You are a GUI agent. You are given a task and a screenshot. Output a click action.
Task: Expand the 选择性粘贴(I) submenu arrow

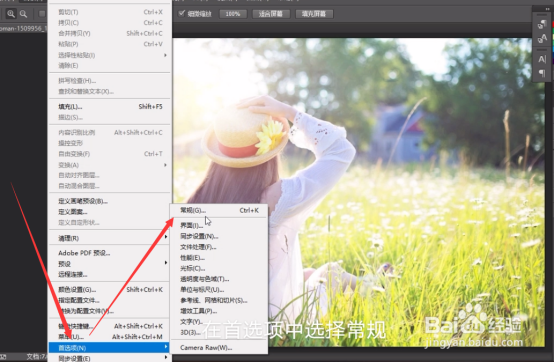pos(165,55)
